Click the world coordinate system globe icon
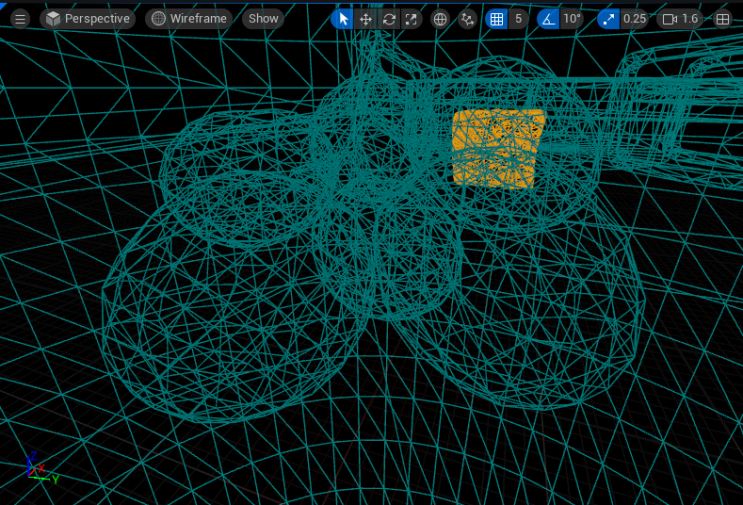The image size is (743, 505). pyautogui.click(x=440, y=18)
